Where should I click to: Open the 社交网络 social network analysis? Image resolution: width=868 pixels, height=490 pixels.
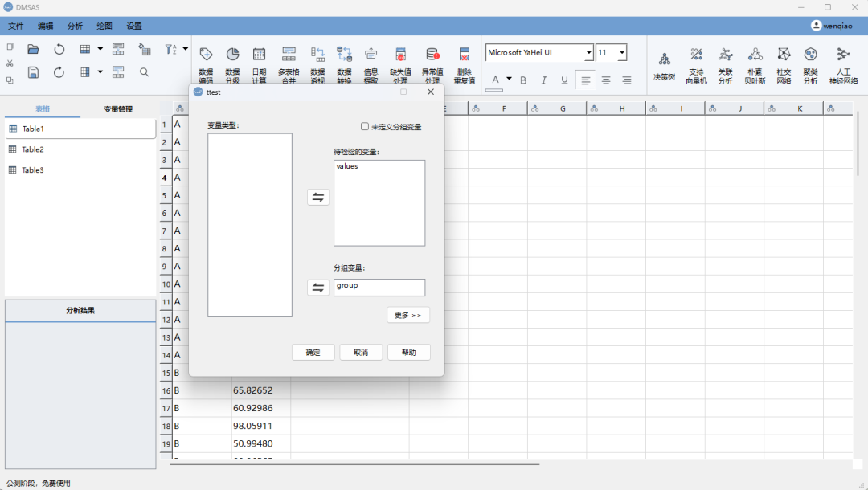(784, 64)
